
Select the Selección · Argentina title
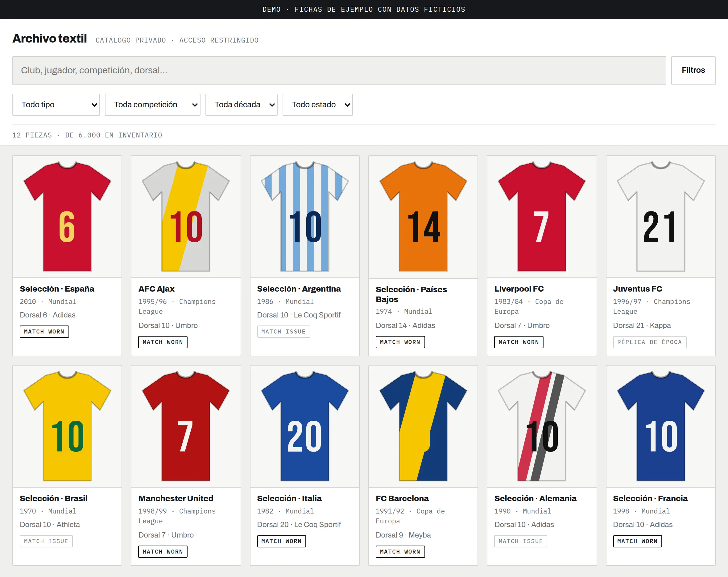(x=299, y=289)
